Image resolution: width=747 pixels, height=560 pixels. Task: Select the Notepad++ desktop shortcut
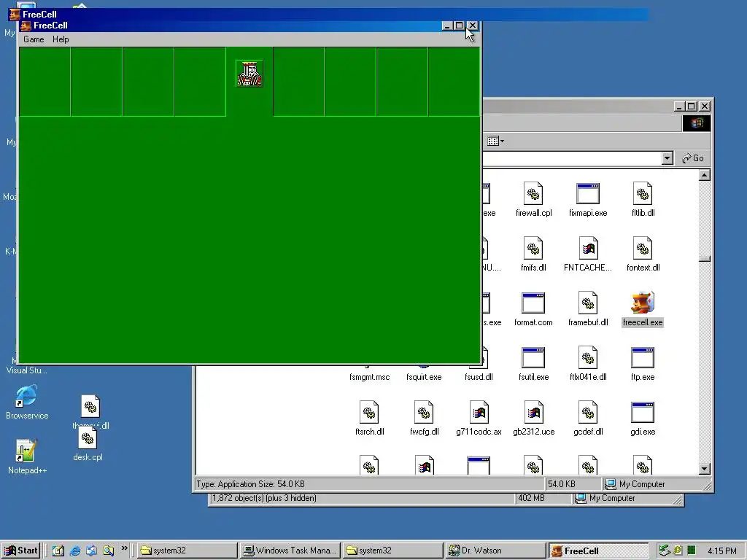pyautogui.click(x=27, y=457)
